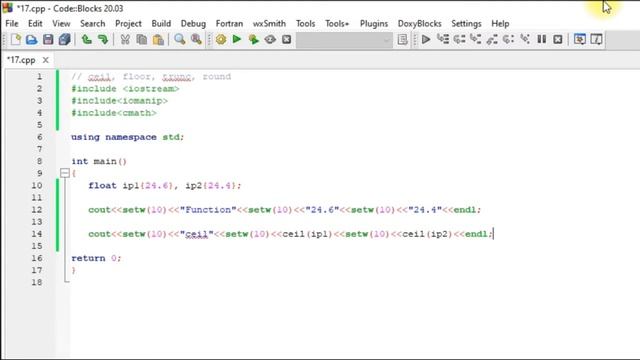The width and height of the screenshot is (640, 360).
Task: Click the comment on line 1
Action: pos(151,77)
